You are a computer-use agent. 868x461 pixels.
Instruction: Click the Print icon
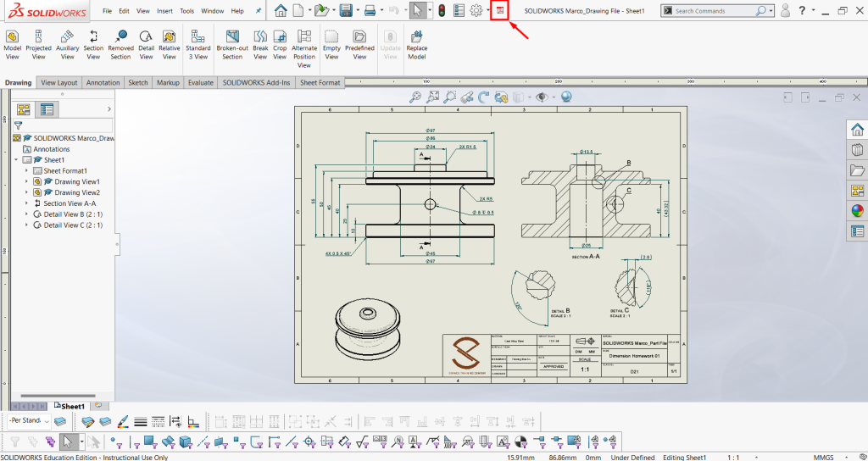click(x=371, y=10)
